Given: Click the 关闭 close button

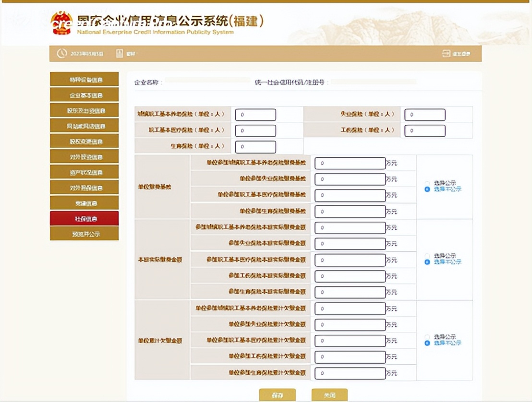Looking at the screenshot, I should [329, 394].
